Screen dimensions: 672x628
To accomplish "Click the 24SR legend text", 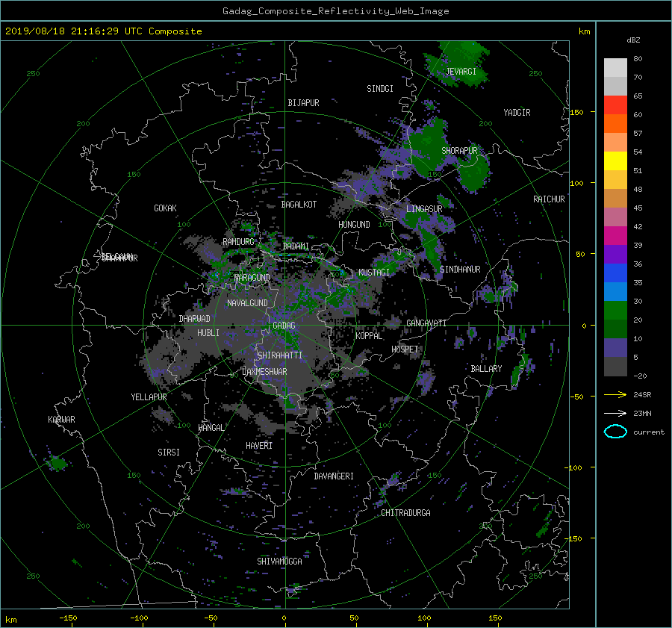I will tap(642, 394).
